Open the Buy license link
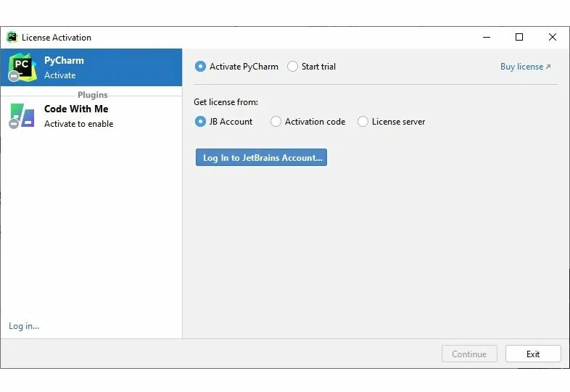Screen dimensions: 570x392 click(x=525, y=67)
